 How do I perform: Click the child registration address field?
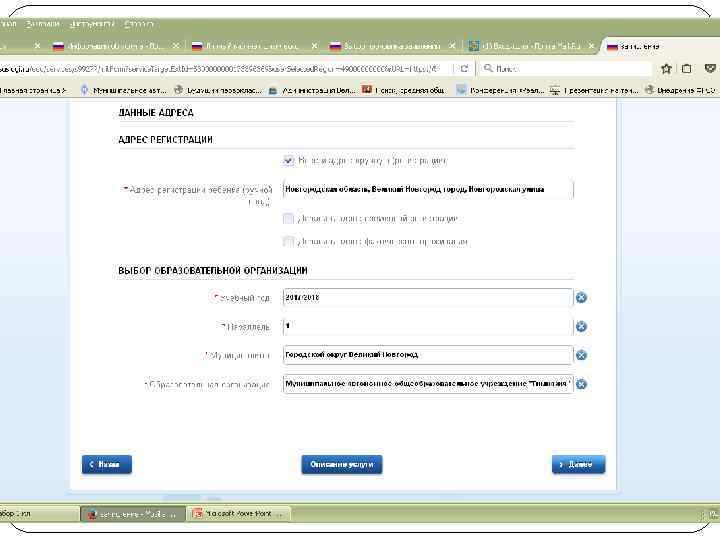pos(428,189)
